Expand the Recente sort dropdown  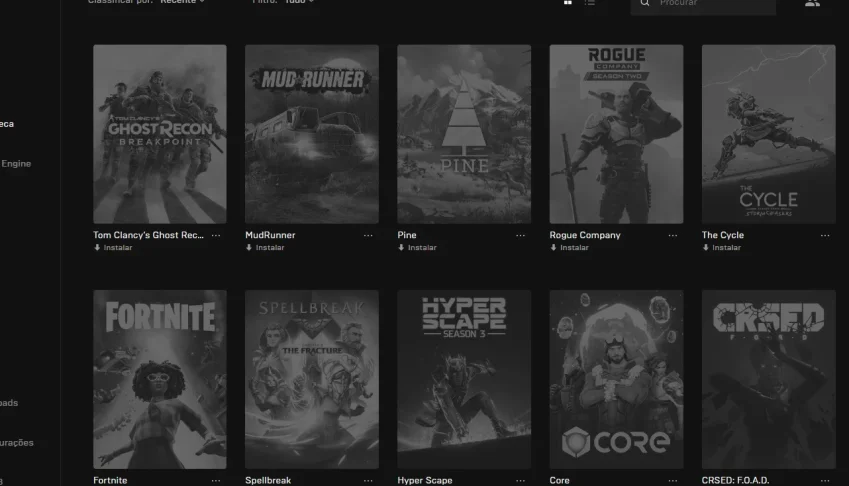pyautogui.click(x=182, y=2)
